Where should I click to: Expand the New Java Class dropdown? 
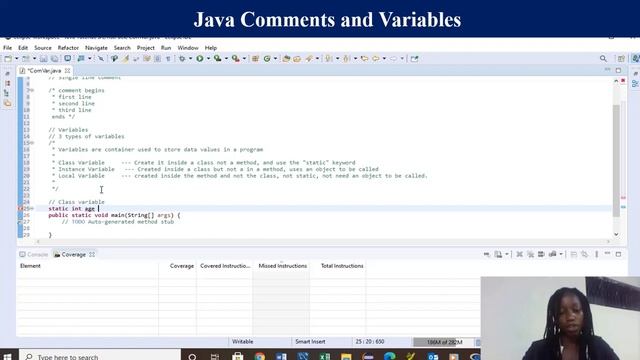[275, 59]
